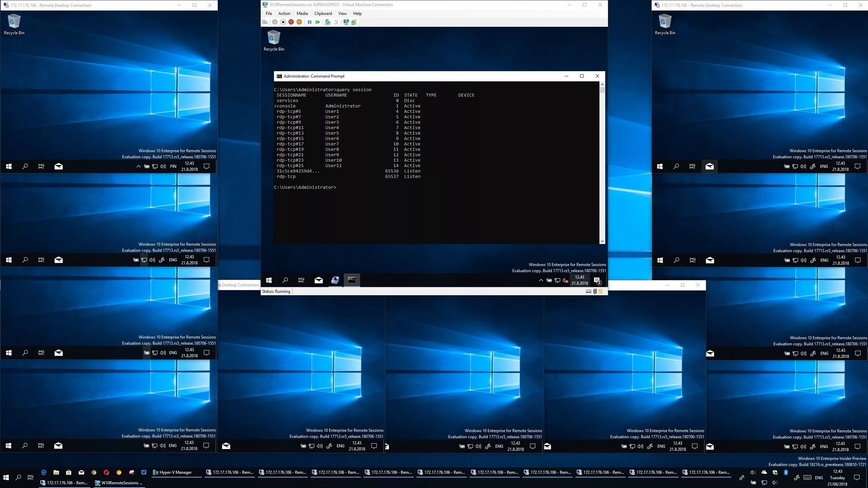This screenshot has height=488, width=868.
Task: Open the Media menu
Action: coord(302,14)
